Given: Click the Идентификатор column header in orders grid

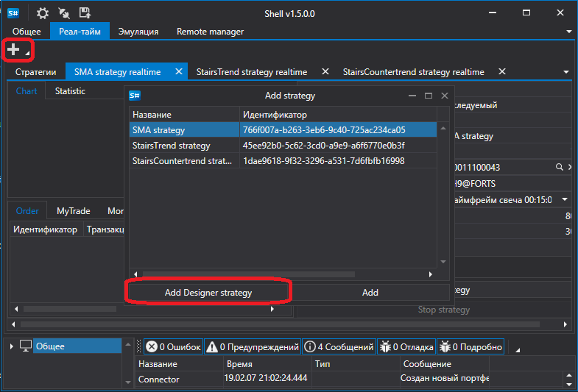Looking at the screenshot, I should click(x=46, y=229).
